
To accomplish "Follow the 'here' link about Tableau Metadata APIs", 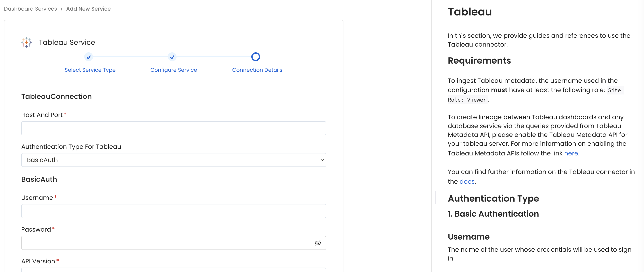I will (x=571, y=153).
